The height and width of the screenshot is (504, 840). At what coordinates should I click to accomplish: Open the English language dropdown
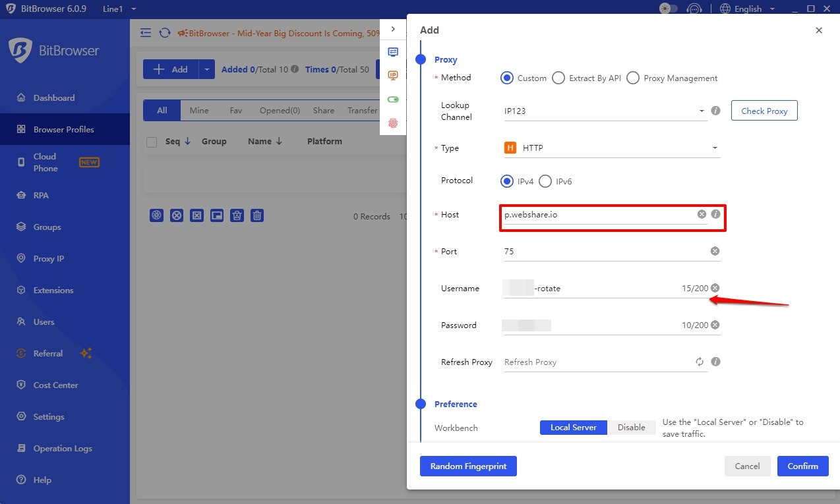click(x=747, y=9)
